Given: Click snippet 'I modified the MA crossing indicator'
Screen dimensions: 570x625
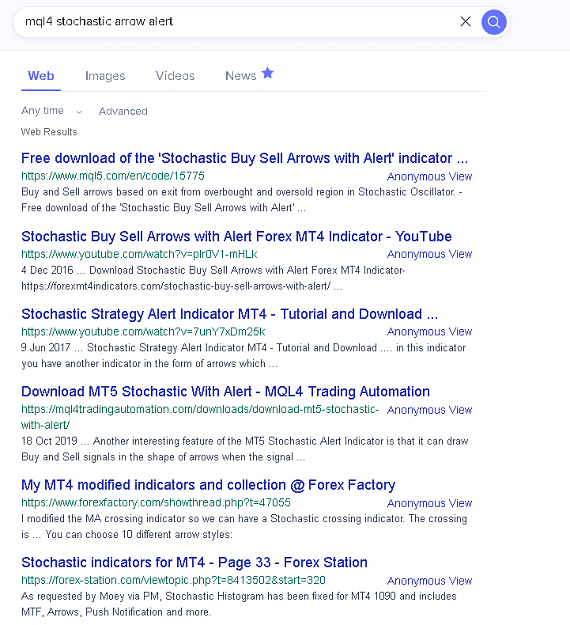Looking at the screenshot, I should pos(244,527).
